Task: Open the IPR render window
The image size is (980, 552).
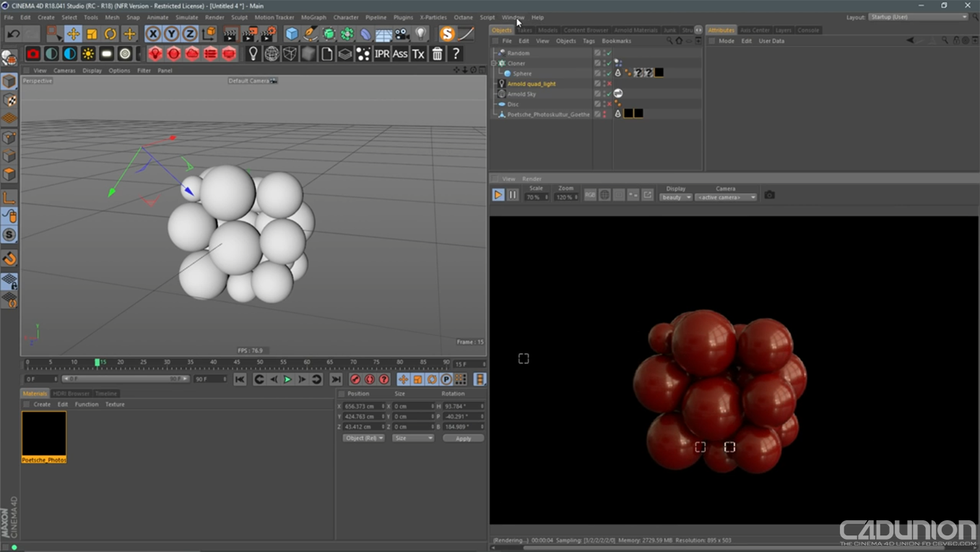Action: pos(381,53)
